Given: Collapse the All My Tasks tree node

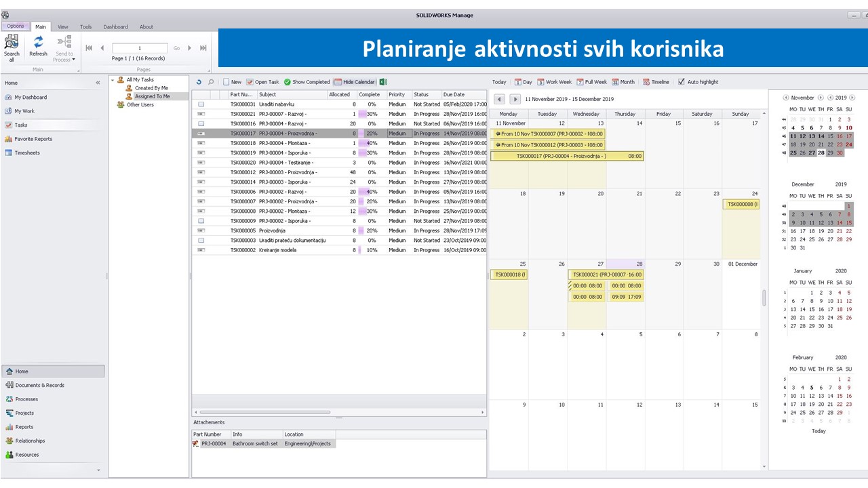Looking at the screenshot, I should 113,80.
